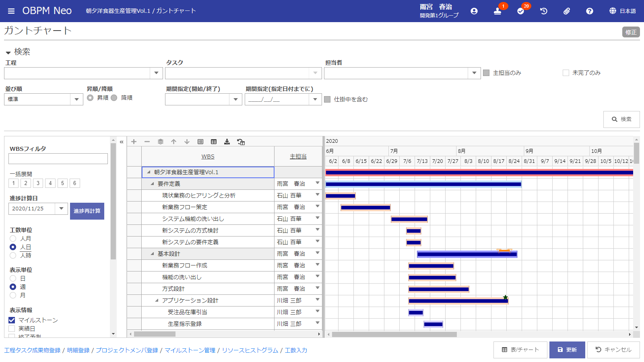This screenshot has height=362, width=644.
Task: Click the キャンセル button
Action: coord(613,350)
